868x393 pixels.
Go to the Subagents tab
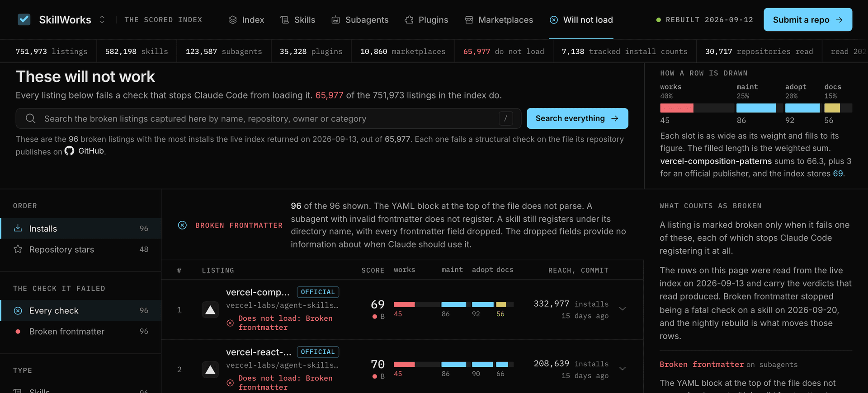[360, 20]
